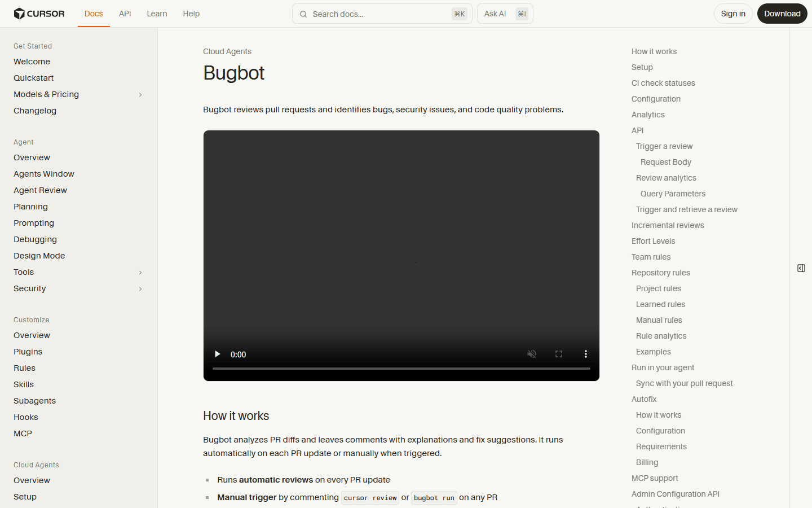Jump to Requirements section

coord(661,446)
